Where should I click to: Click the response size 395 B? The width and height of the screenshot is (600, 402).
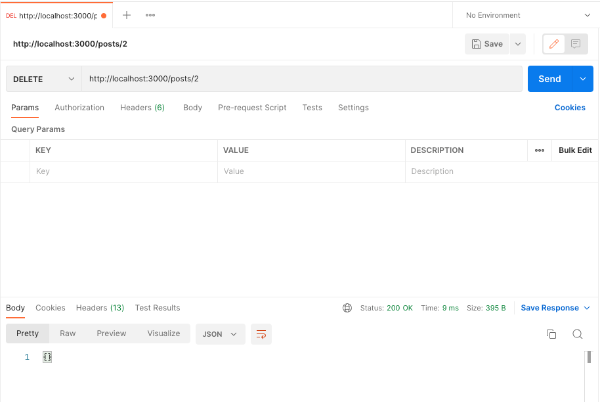(496, 308)
